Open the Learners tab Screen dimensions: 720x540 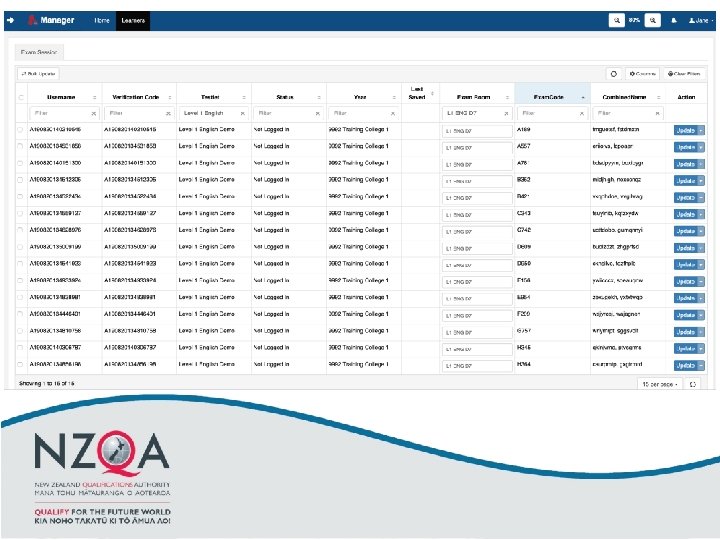pyautogui.click(x=133, y=21)
